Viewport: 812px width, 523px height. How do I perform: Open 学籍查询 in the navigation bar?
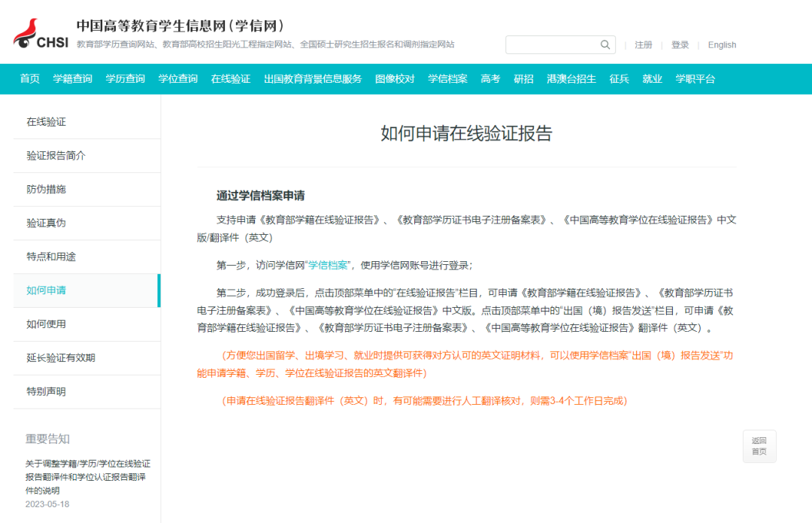[72, 79]
